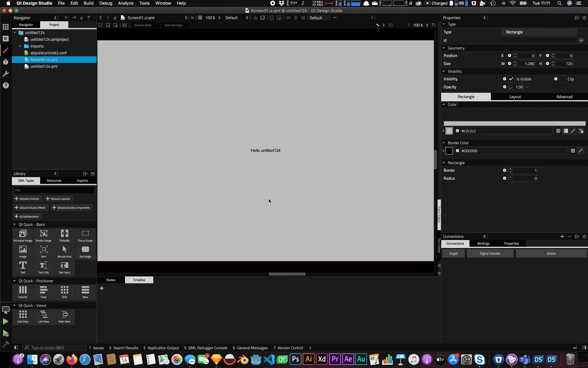Toggle the Is Visible checkbox
This screenshot has height=368, width=588.
pos(511,79)
